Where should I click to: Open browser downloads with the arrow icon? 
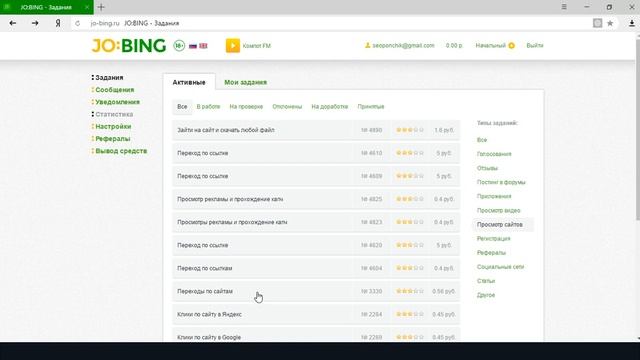(x=631, y=23)
